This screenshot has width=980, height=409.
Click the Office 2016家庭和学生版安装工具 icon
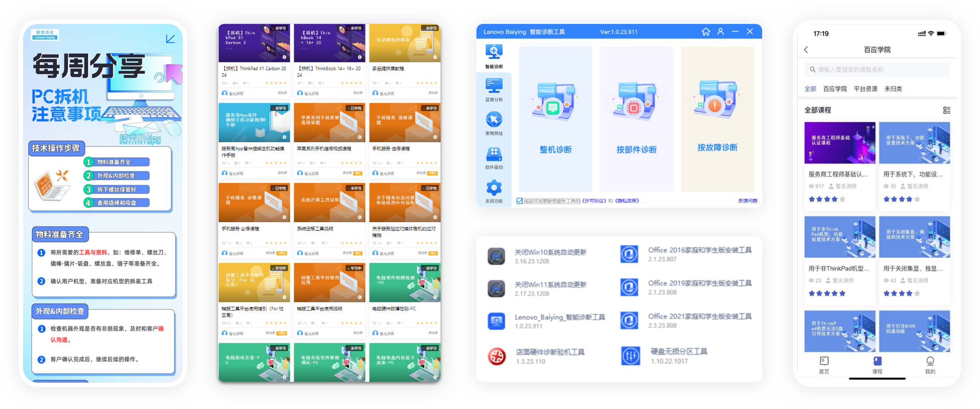pos(629,254)
